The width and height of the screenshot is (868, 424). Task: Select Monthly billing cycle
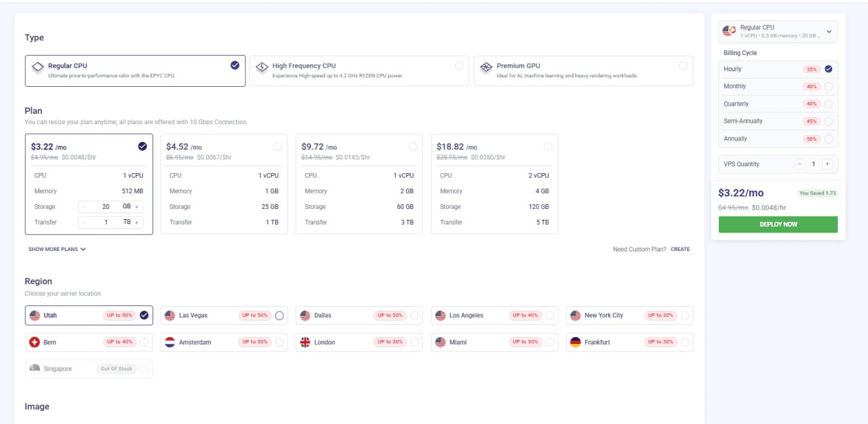pyautogui.click(x=778, y=87)
